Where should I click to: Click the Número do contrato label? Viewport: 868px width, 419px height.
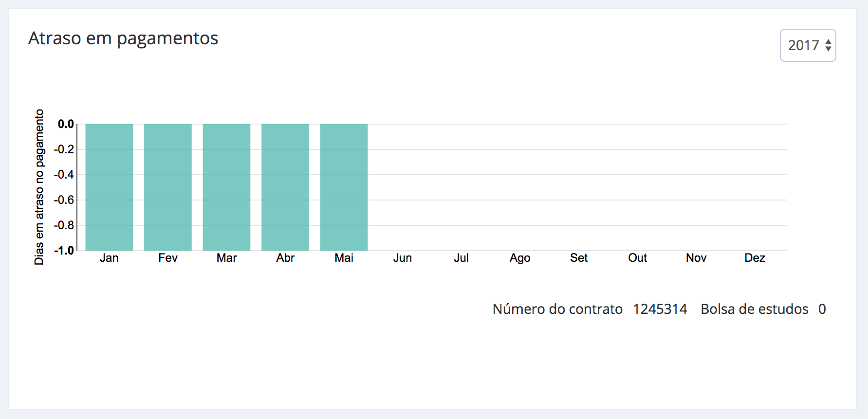pyautogui.click(x=557, y=309)
